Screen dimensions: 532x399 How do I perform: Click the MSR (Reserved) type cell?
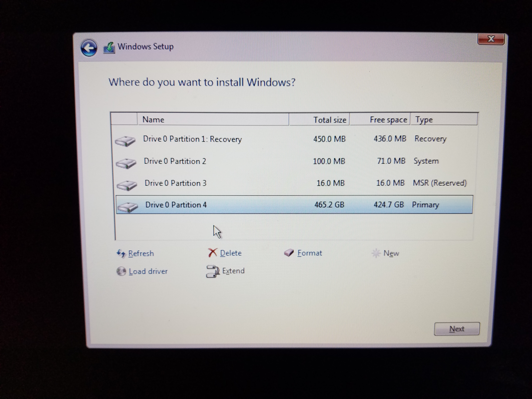coord(440,183)
